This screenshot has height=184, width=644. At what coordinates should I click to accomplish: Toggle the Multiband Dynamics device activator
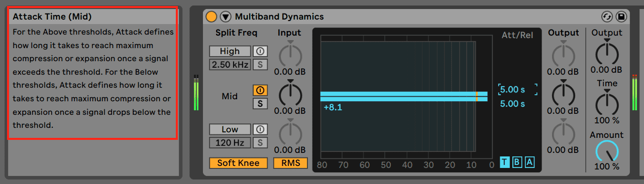point(211,17)
